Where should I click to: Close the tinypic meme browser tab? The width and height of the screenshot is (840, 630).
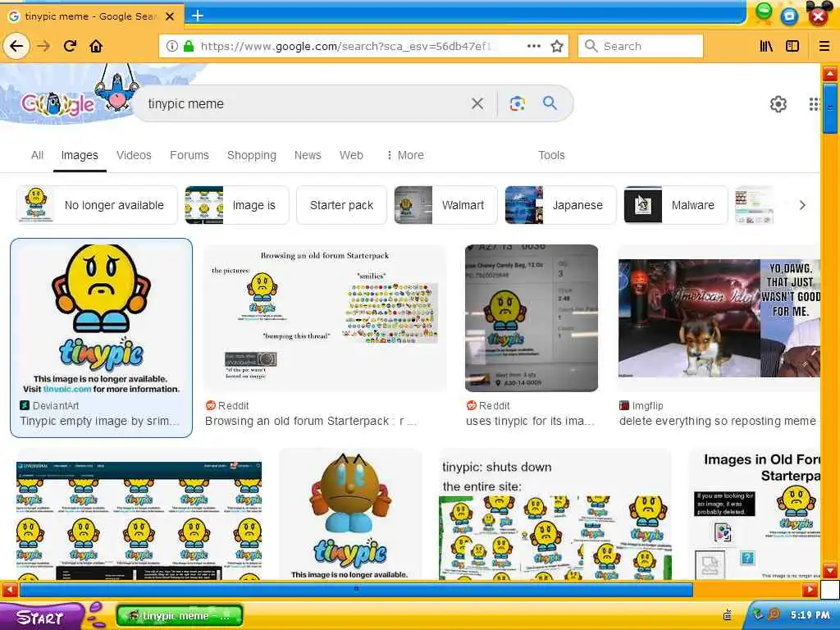point(170,16)
